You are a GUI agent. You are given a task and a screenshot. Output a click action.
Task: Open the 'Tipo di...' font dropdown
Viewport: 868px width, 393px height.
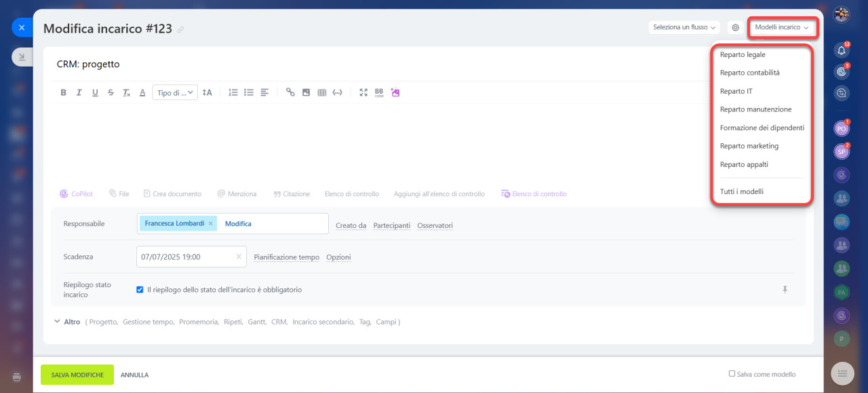(x=175, y=92)
